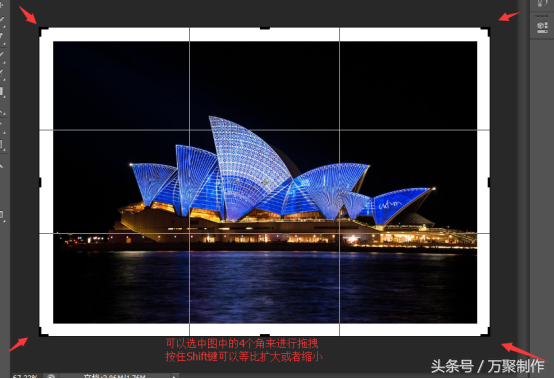
Task: Select the Gradient tool in left toolbar
Action: tap(2, 92)
